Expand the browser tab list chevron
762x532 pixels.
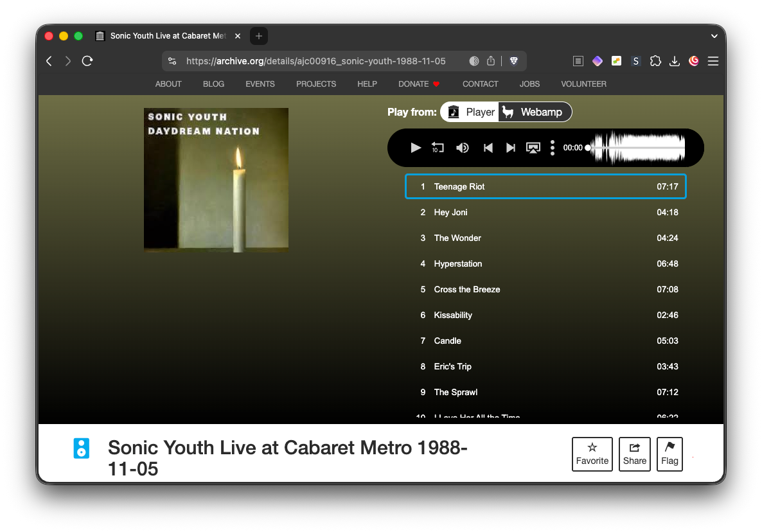(x=714, y=36)
